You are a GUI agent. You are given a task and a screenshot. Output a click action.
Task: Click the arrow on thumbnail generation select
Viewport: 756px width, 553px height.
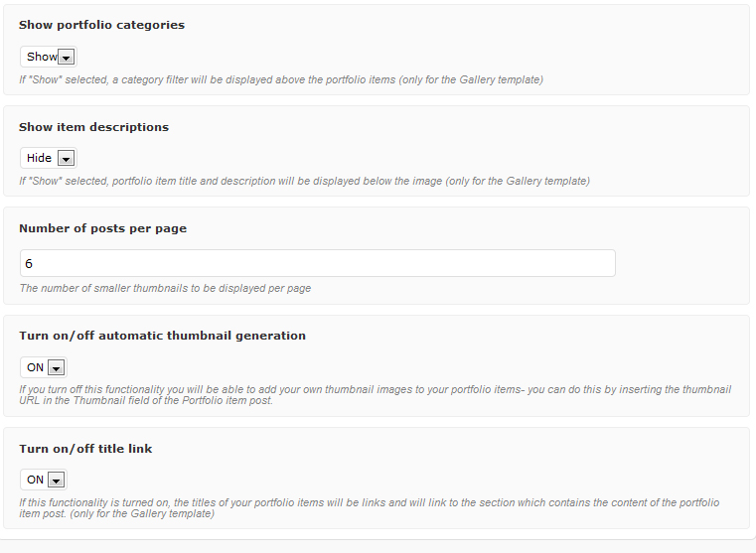pyautogui.click(x=57, y=367)
